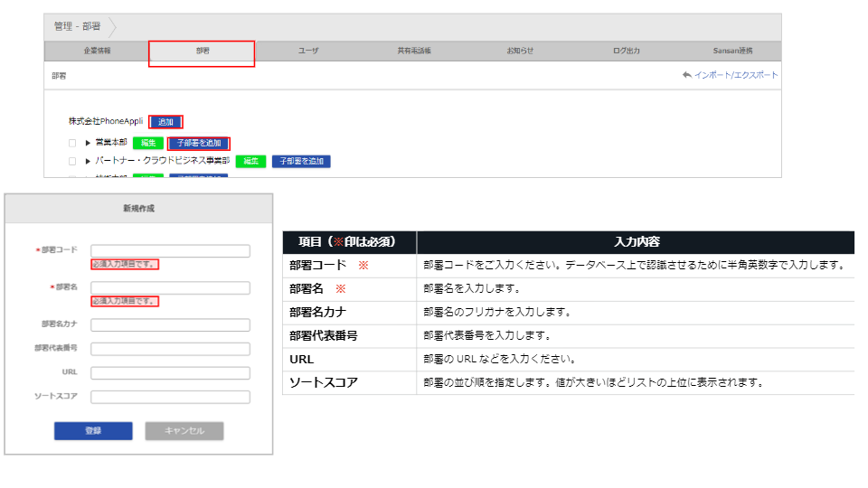Click 株式会社PhoneAppli company name
Screen dimensions: 868x488
[x=106, y=120]
